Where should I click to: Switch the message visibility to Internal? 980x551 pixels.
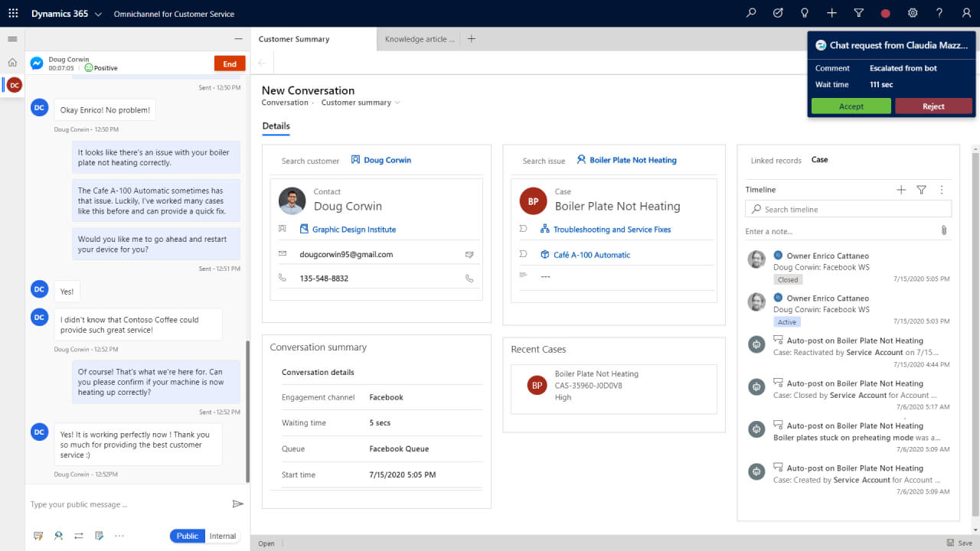point(223,536)
